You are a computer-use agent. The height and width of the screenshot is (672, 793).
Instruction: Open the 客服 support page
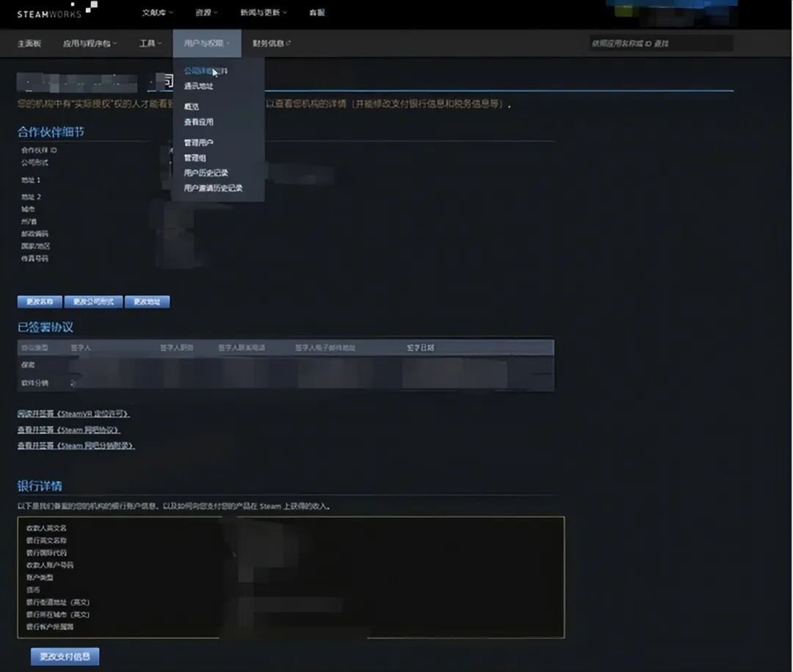click(x=317, y=12)
